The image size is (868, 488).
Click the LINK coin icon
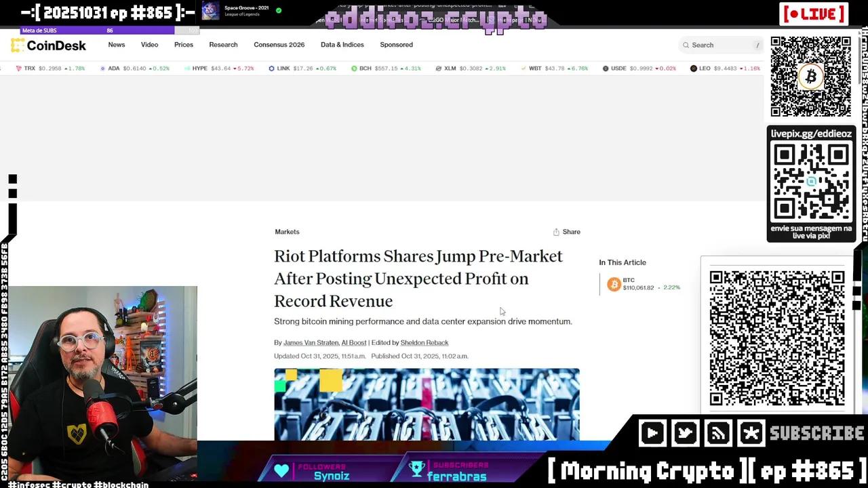[272, 68]
